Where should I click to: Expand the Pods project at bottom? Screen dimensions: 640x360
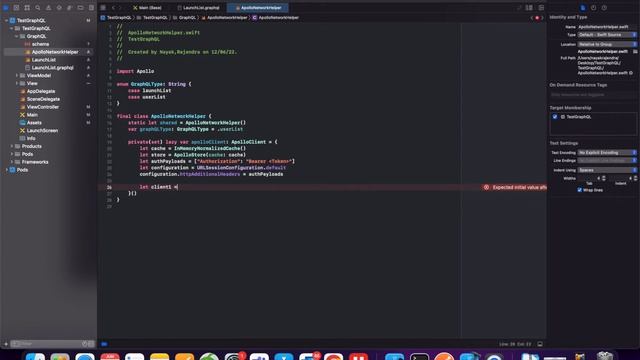pos(7,170)
